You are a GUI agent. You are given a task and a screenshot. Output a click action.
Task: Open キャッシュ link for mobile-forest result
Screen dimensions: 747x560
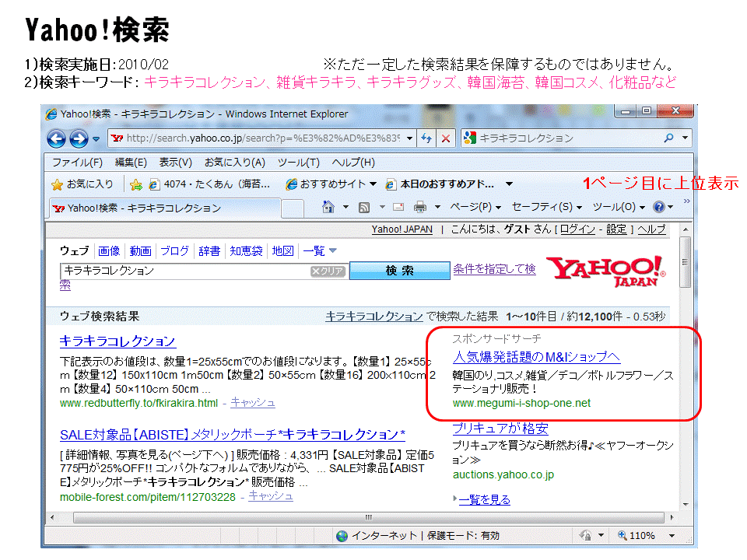(271, 497)
